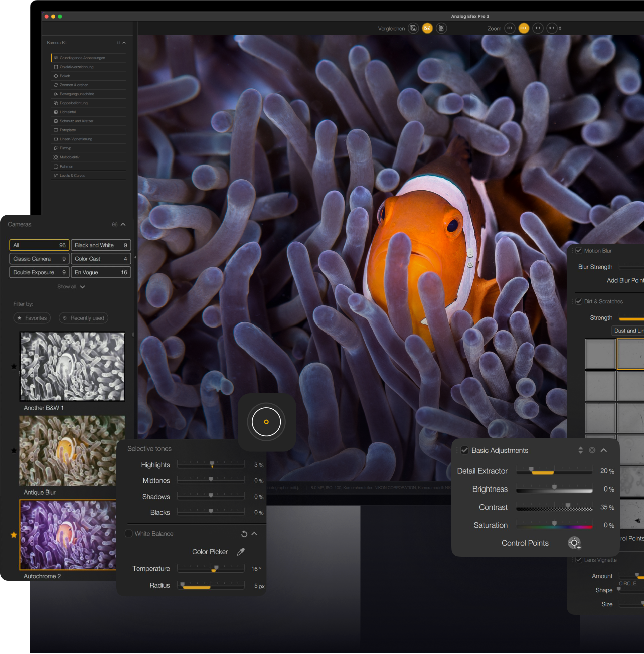The width and height of the screenshot is (644, 654).
Task: Pick white balance with the eyedropper
Action: tap(241, 552)
